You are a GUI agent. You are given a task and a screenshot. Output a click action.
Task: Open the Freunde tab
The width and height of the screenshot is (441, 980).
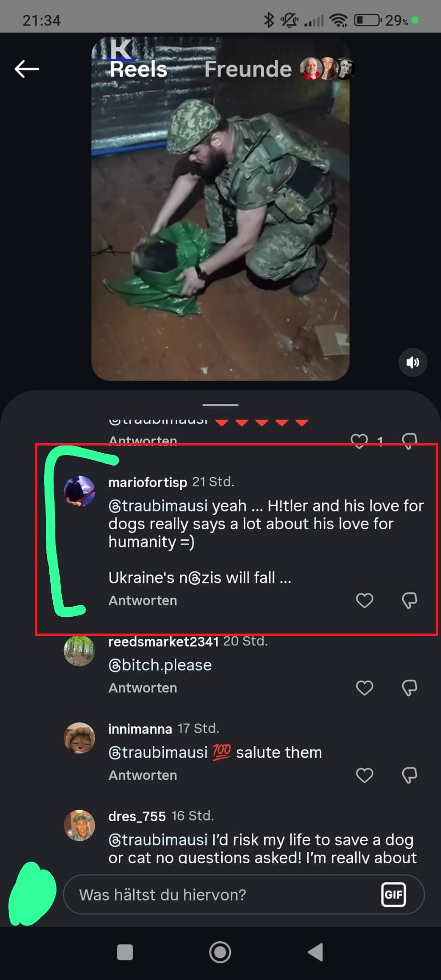(248, 68)
